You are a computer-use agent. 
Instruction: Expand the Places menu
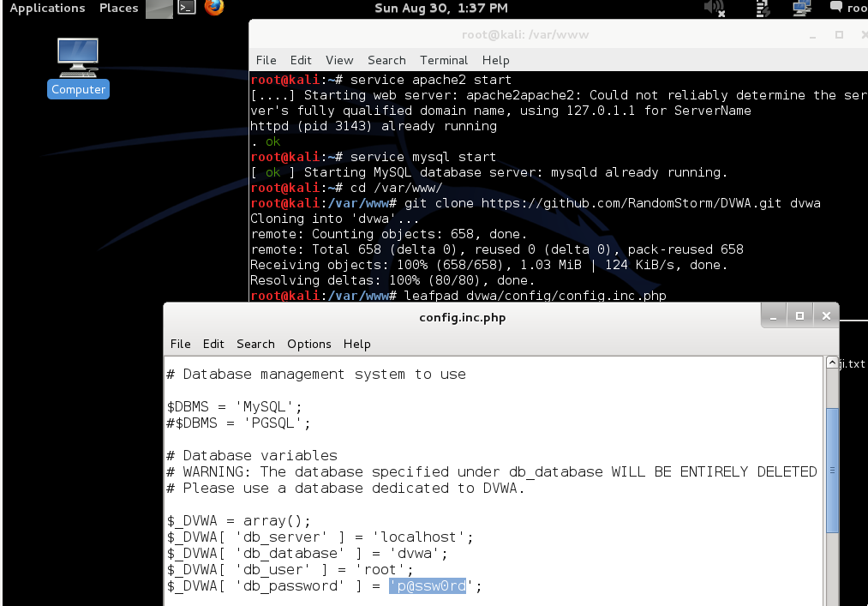118,9
